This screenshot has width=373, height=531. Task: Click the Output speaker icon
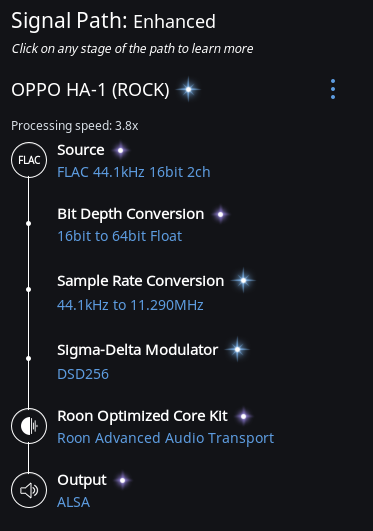29,490
